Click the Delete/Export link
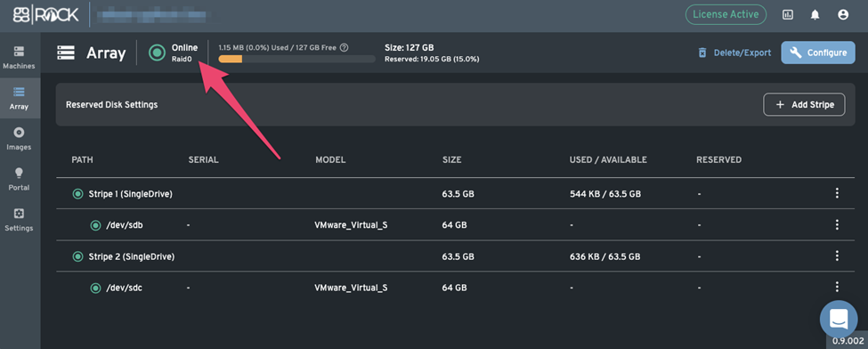Image resolution: width=868 pixels, height=349 pixels. (x=734, y=53)
